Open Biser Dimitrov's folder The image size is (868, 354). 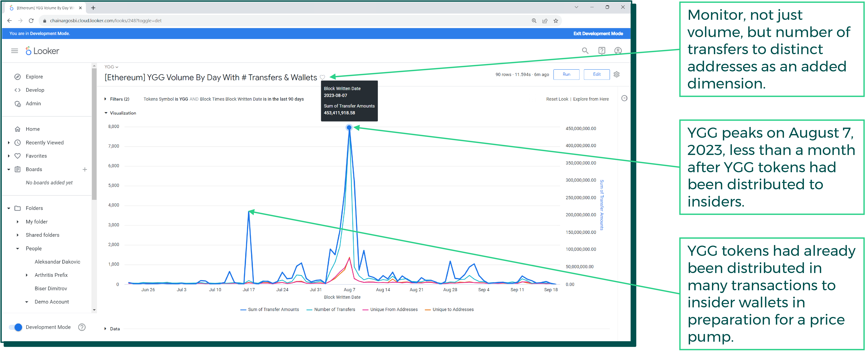[51, 289]
